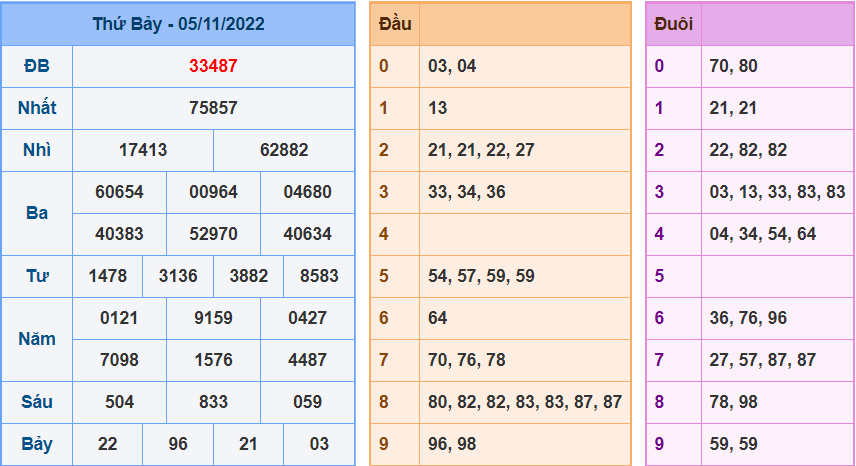Select the Sáu prize number 833
This screenshot has width=856, height=466.
213,402
